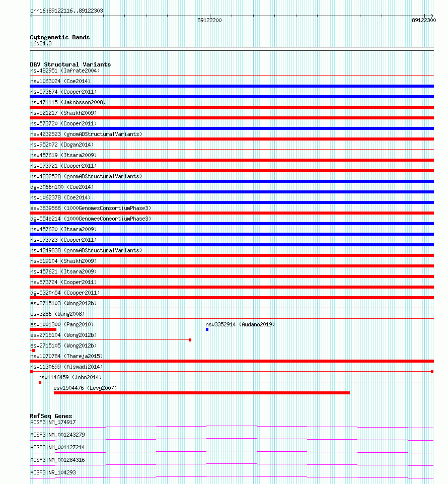Click nsv1062378 (Coe2014) label

(60, 197)
